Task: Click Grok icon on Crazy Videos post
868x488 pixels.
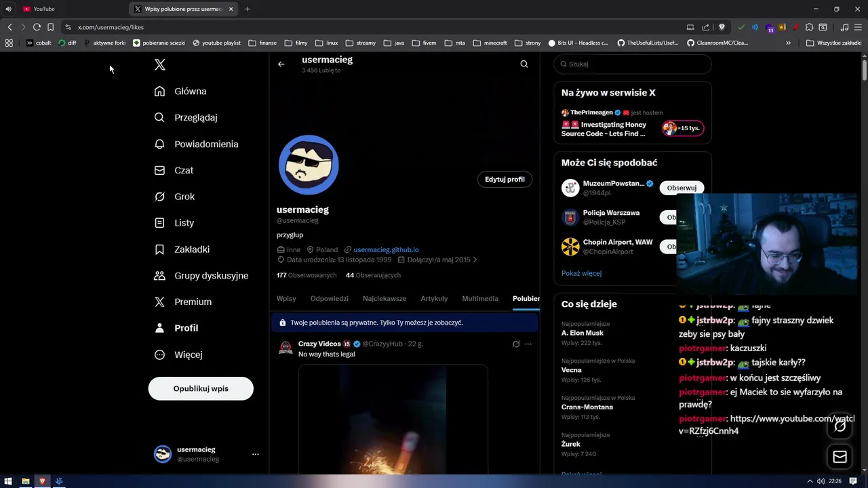Action: pos(516,344)
